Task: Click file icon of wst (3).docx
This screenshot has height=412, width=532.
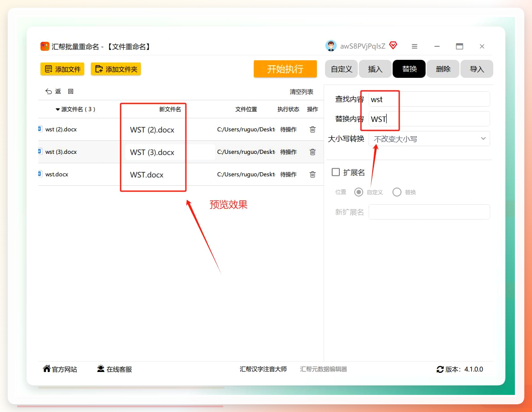Action: pyautogui.click(x=40, y=151)
